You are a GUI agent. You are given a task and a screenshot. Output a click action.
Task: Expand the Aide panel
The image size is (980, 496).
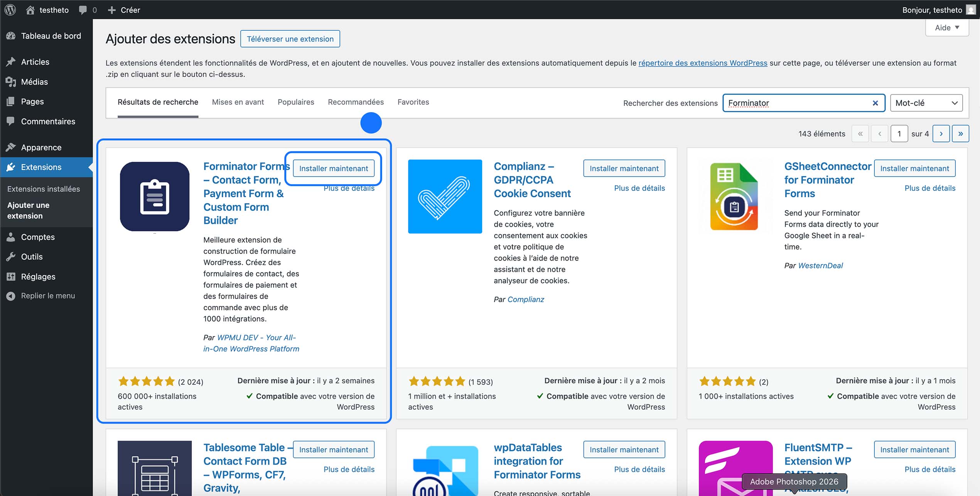tap(947, 27)
